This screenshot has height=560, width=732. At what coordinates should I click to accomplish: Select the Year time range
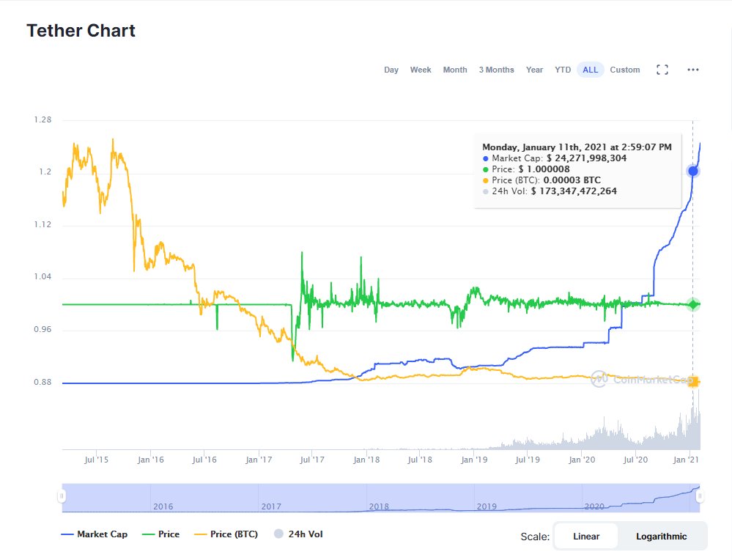[534, 70]
